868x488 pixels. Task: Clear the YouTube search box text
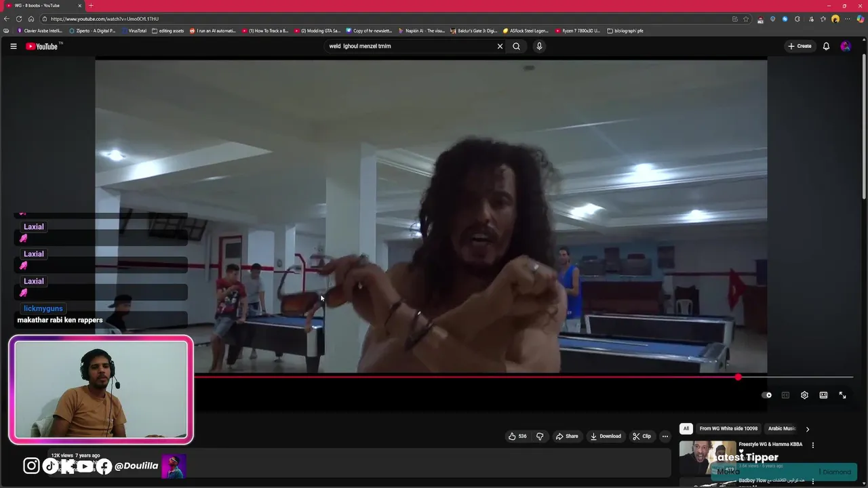click(500, 46)
